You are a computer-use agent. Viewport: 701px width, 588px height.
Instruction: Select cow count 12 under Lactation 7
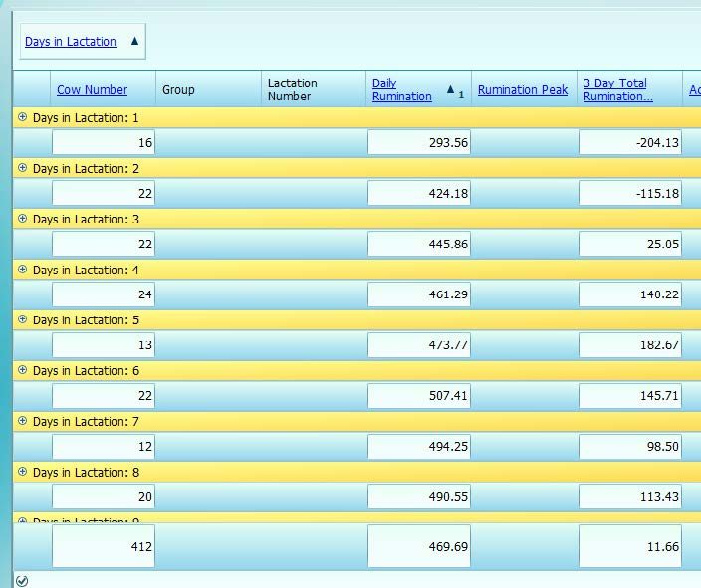[x=104, y=446]
